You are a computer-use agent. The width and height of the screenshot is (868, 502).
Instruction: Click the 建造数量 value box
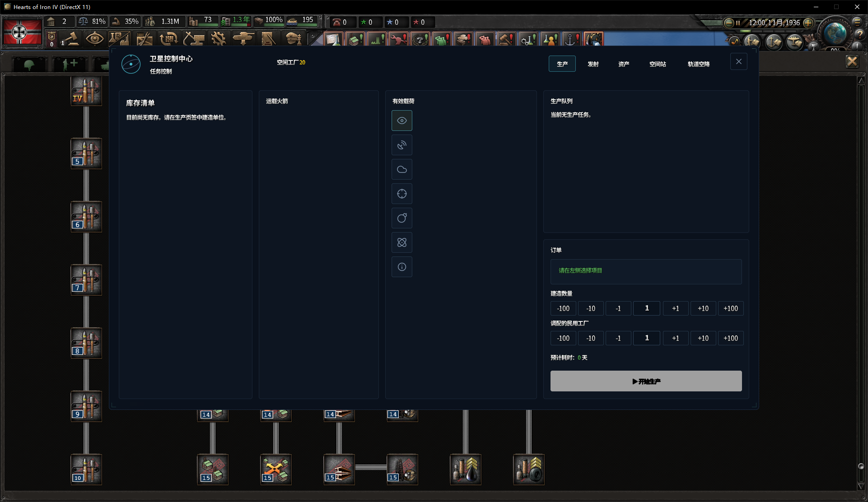pyautogui.click(x=647, y=308)
